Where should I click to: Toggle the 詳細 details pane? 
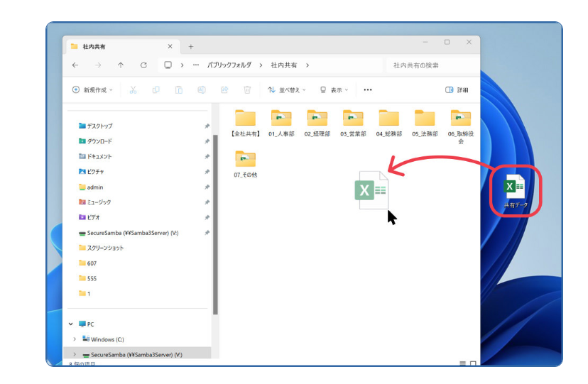pos(457,90)
